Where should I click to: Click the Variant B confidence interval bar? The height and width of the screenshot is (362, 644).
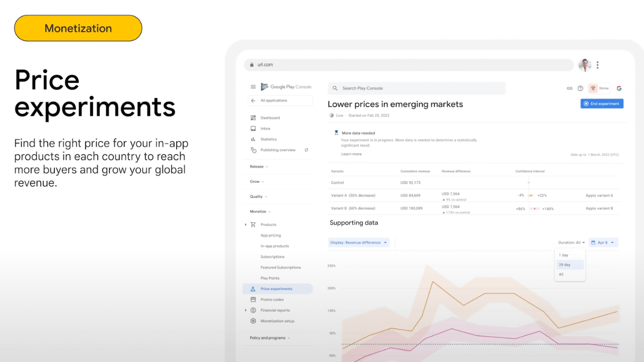[535, 209]
